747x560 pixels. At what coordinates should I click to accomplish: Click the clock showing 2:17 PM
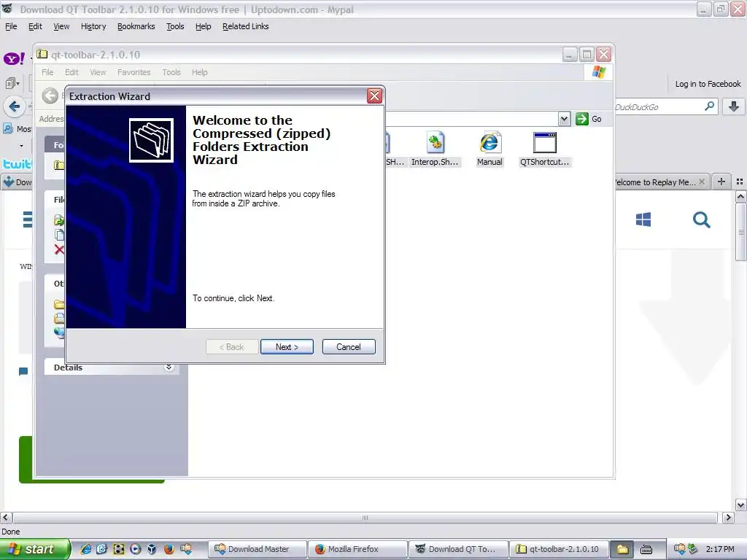click(720, 549)
